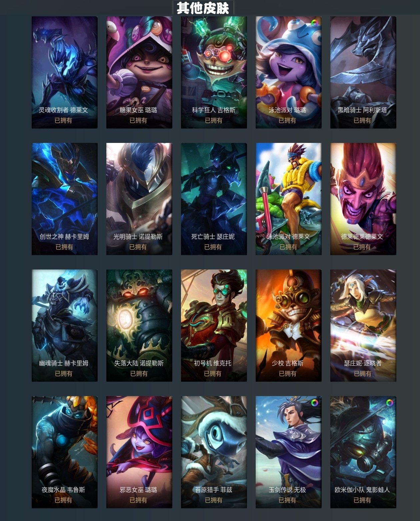Open the 德莱德莱德莱文 skin card
420x521 pixels.
(363, 199)
